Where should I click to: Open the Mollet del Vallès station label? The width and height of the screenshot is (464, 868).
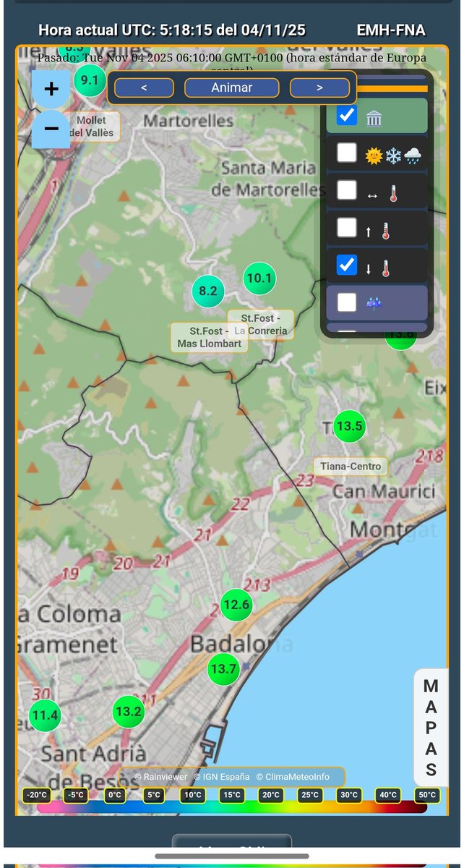[x=91, y=126]
